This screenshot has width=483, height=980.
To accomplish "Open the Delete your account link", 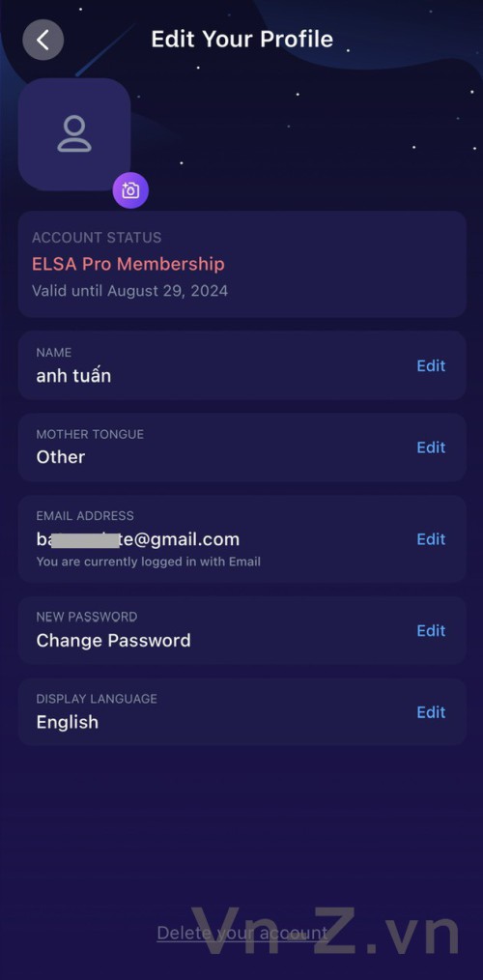I will pyautogui.click(x=241, y=933).
